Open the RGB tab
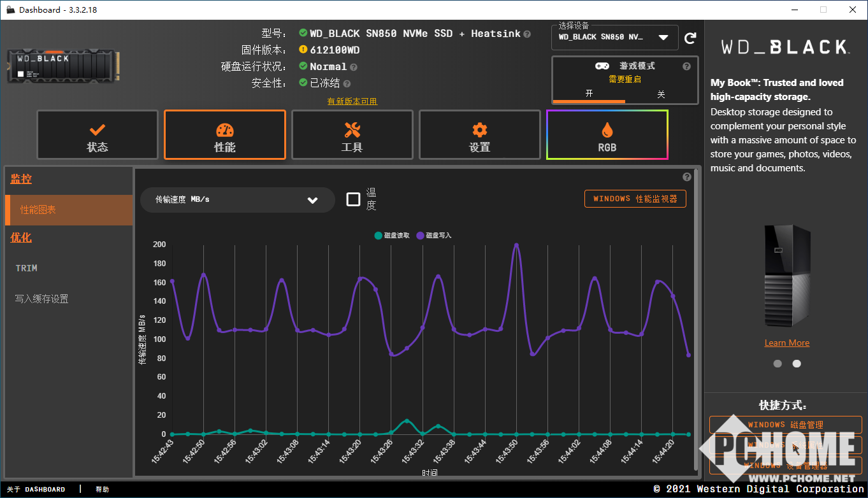Screen dimensions: 868x498 tap(607, 135)
